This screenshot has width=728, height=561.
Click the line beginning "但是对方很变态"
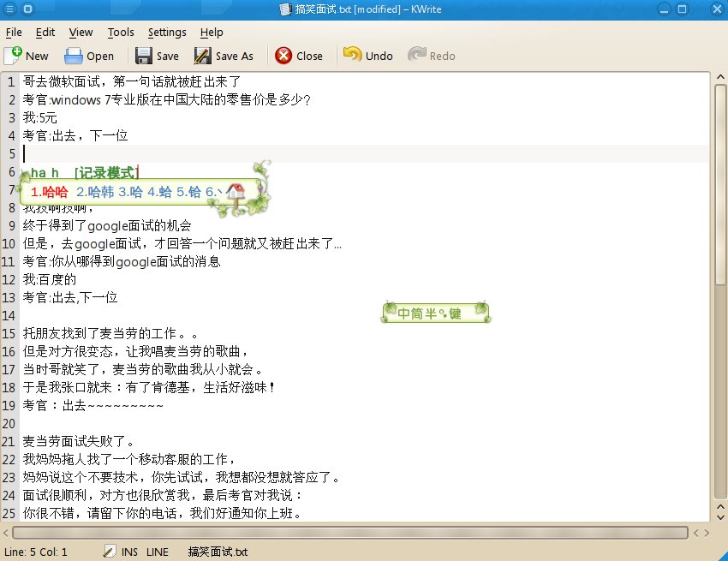coord(135,351)
